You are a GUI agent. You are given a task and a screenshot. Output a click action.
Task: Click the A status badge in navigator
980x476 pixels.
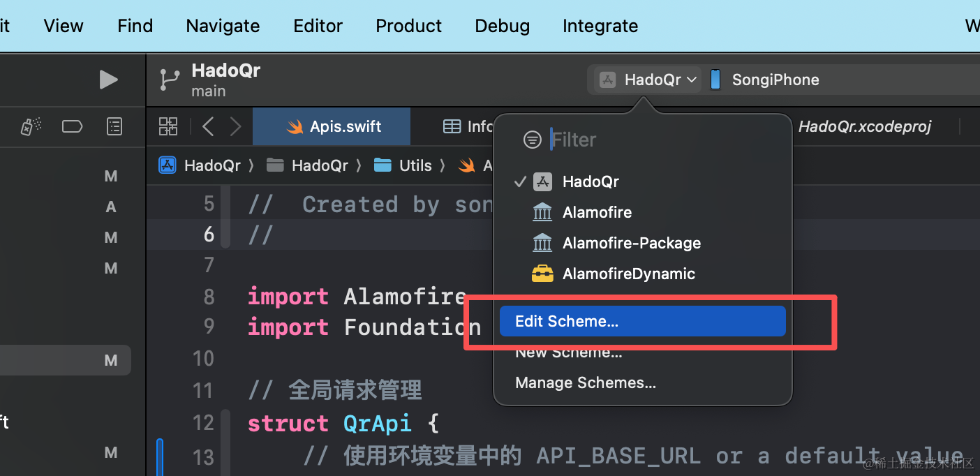[x=111, y=207]
